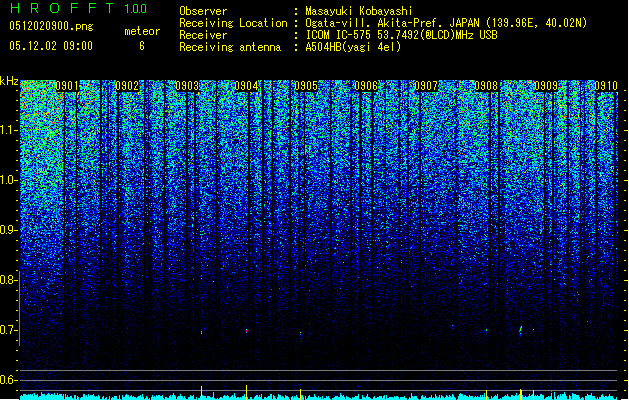Select antenna value A504HB(yagi 4el)
629x400 pixels.
point(353,47)
